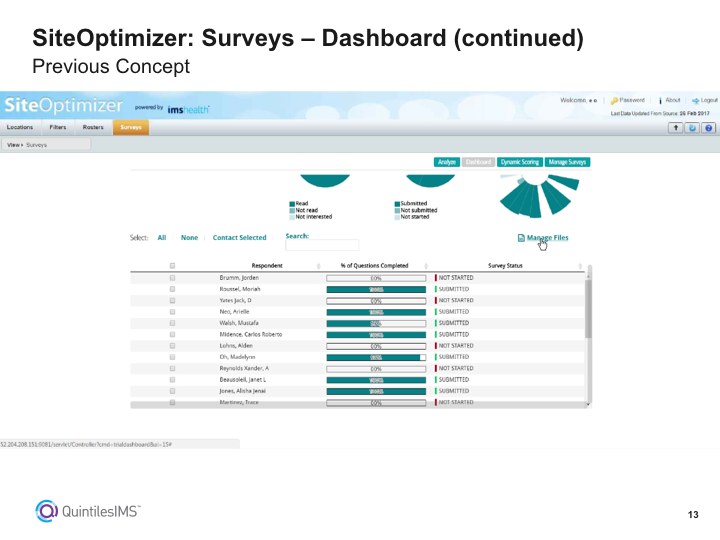The height and width of the screenshot is (540, 720).
Task: Open the View Surveys breadcrumb dropdown
Action: 46,145
